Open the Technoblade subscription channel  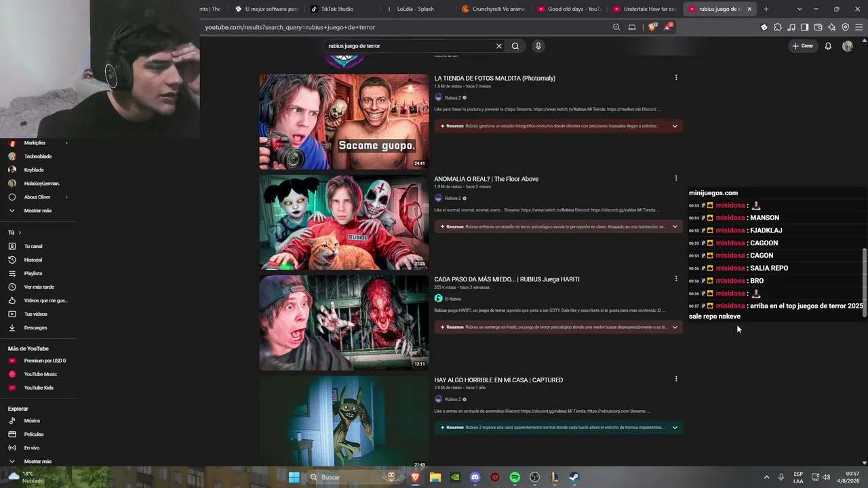38,157
